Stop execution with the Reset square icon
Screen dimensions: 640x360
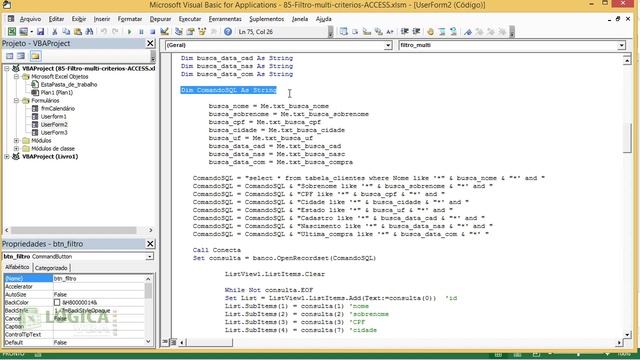coord(152,32)
